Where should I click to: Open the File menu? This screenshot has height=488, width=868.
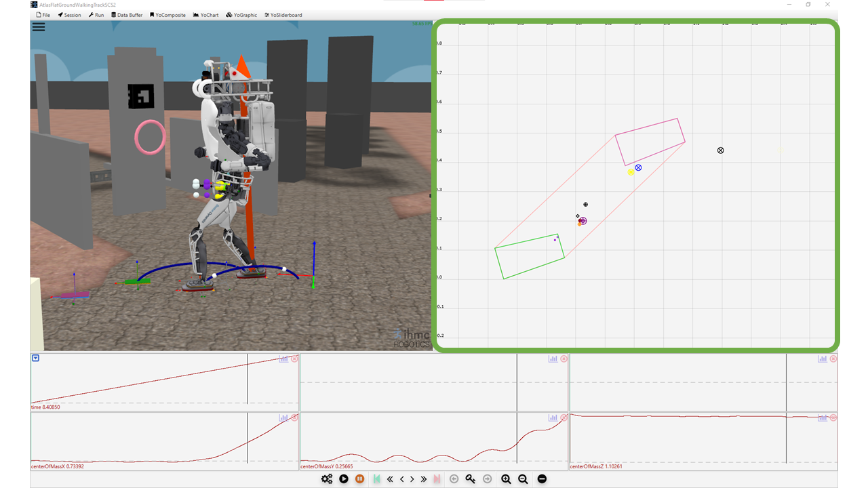click(x=43, y=15)
